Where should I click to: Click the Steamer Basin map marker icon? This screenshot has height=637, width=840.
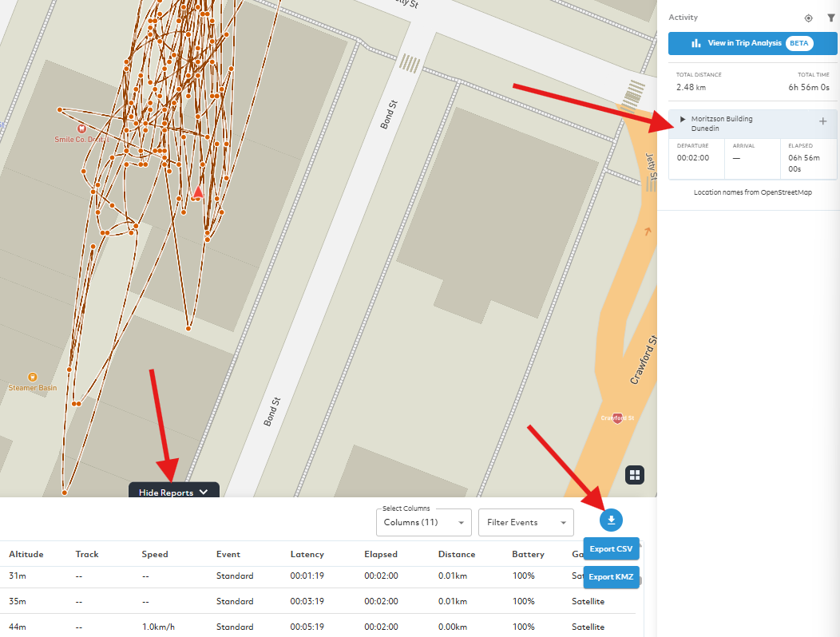(x=33, y=377)
